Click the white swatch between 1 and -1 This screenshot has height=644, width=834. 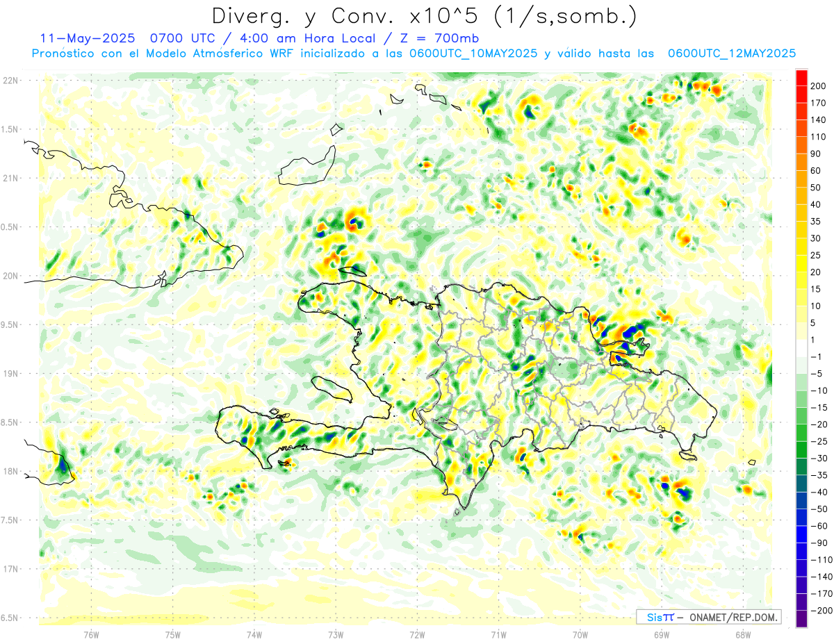[801, 348]
